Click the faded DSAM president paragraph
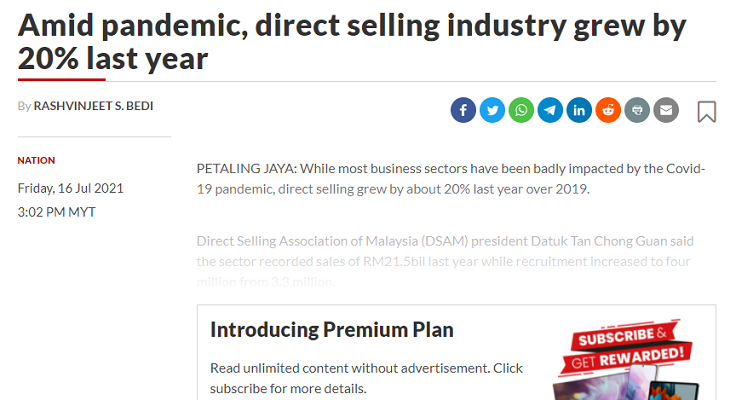This screenshot has height=400, width=736. 451,261
